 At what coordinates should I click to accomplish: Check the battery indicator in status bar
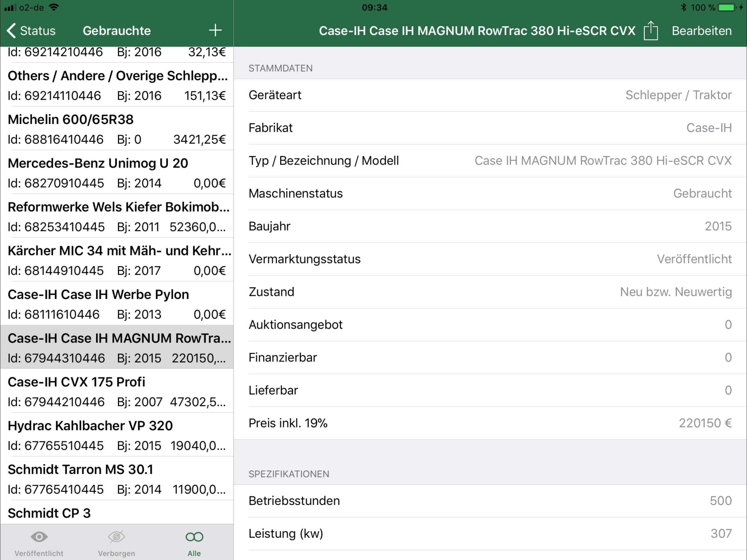(727, 7)
